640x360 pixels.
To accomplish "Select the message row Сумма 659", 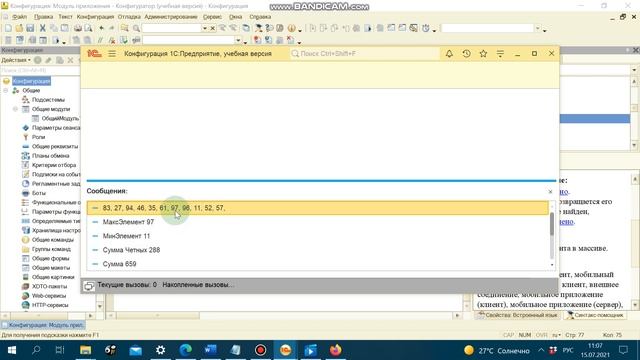I will click(x=318, y=264).
